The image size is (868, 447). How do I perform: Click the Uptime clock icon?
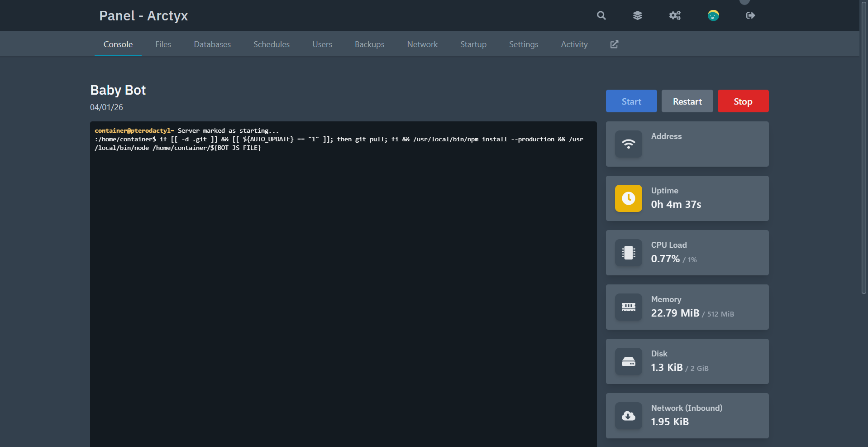(628, 198)
